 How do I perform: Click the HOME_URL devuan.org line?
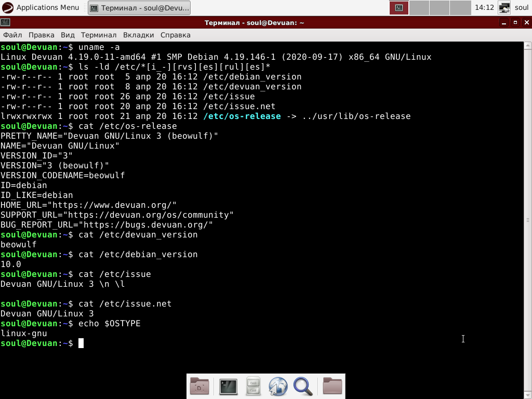88,205
